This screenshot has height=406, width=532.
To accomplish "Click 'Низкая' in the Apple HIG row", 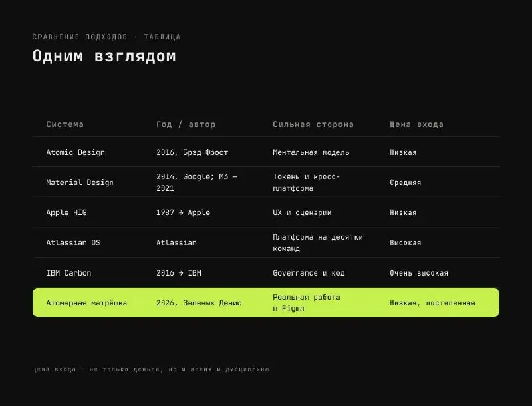I will (403, 212).
